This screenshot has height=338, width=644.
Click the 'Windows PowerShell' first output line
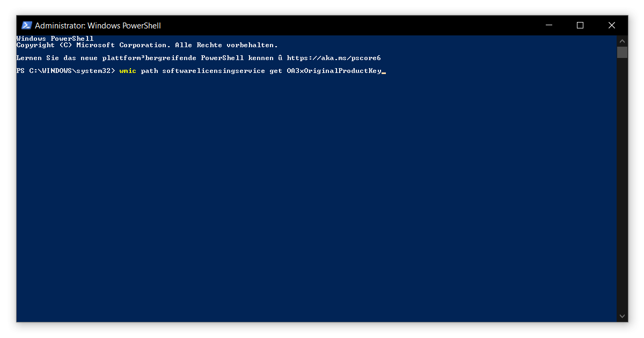click(x=55, y=39)
